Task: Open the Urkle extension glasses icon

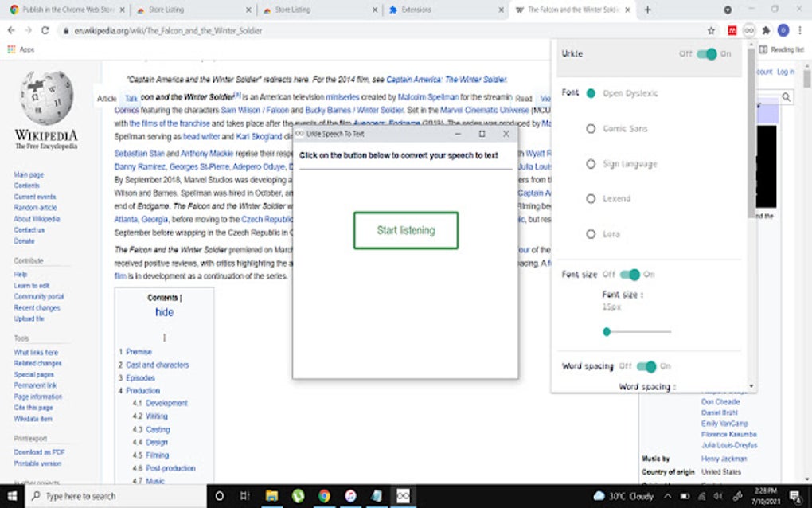Action: [749, 30]
